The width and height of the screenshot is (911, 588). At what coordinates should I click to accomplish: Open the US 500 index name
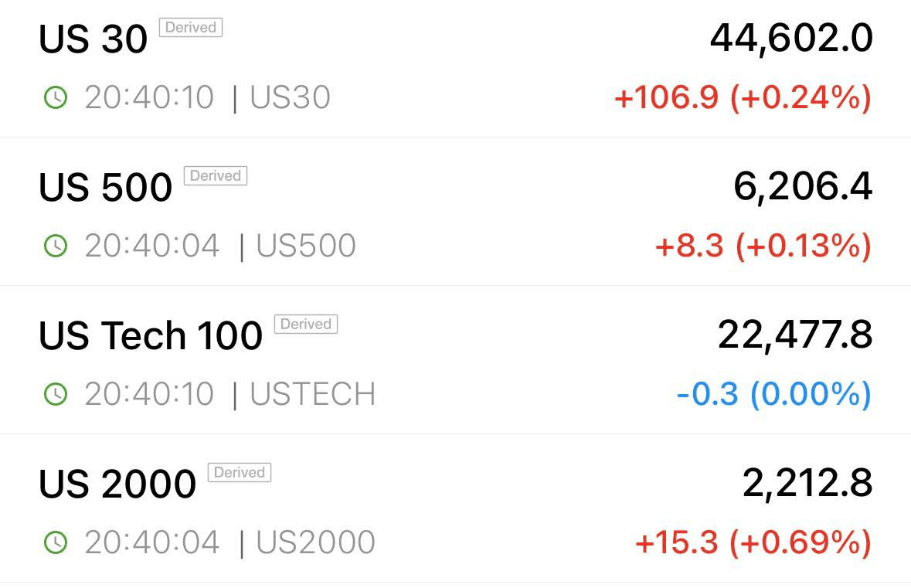[105, 187]
